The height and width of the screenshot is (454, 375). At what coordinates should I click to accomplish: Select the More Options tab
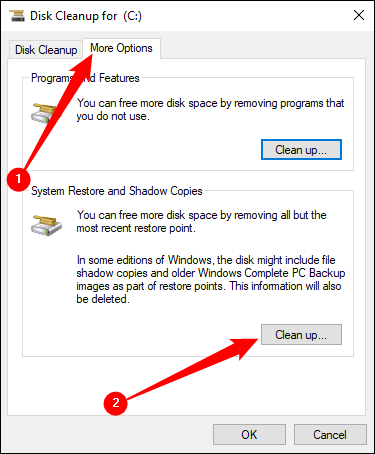coord(121,48)
